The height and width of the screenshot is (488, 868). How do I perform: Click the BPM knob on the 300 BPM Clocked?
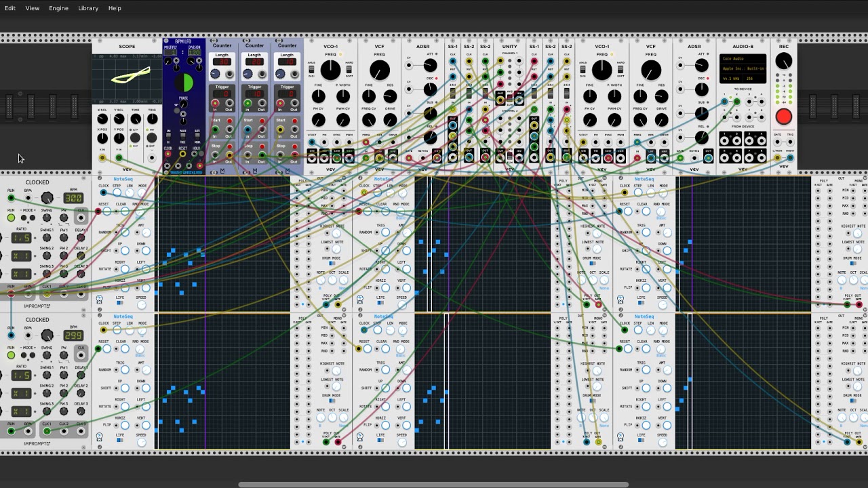[x=47, y=198]
